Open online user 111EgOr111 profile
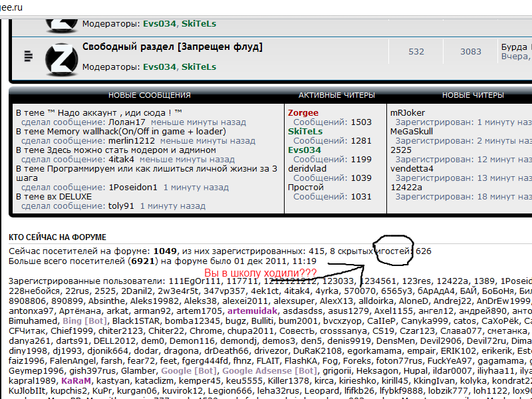The width and height of the screenshot is (532, 399). [x=195, y=281]
